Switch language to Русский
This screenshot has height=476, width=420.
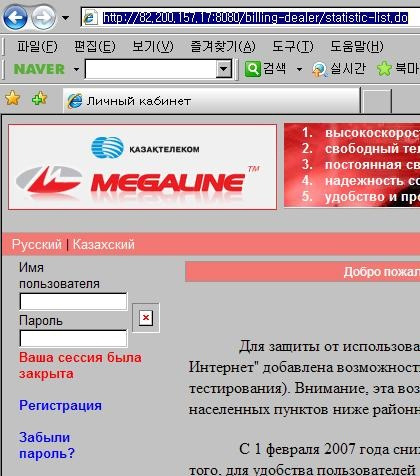37,245
